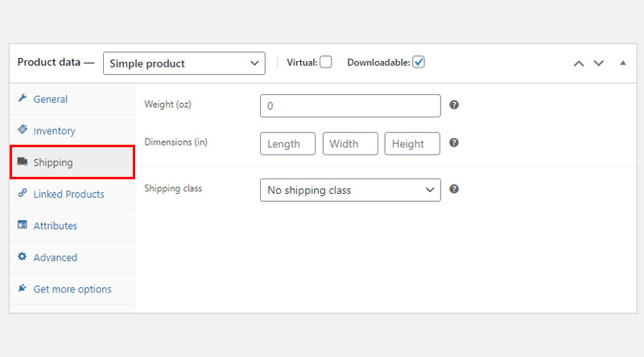
Task: Move panel down with down chevron
Action: (599, 64)
